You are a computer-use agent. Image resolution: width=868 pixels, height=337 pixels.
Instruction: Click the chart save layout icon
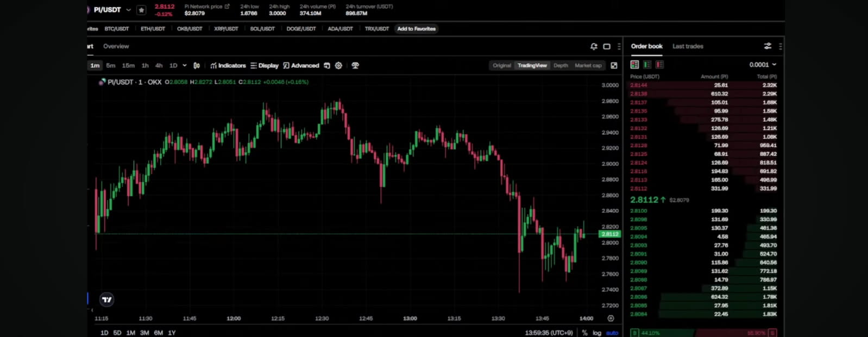pyautogui.click(x=326, y=65)
